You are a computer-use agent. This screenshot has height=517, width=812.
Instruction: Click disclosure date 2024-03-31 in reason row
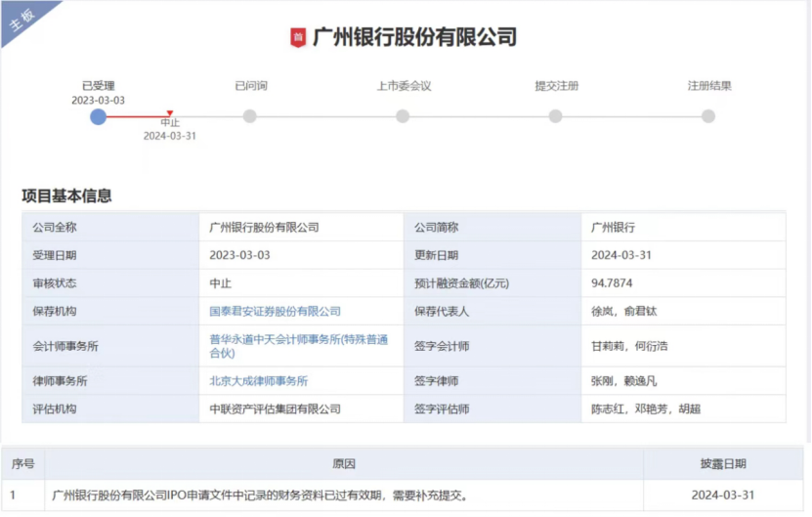click(x=723, y=495)
